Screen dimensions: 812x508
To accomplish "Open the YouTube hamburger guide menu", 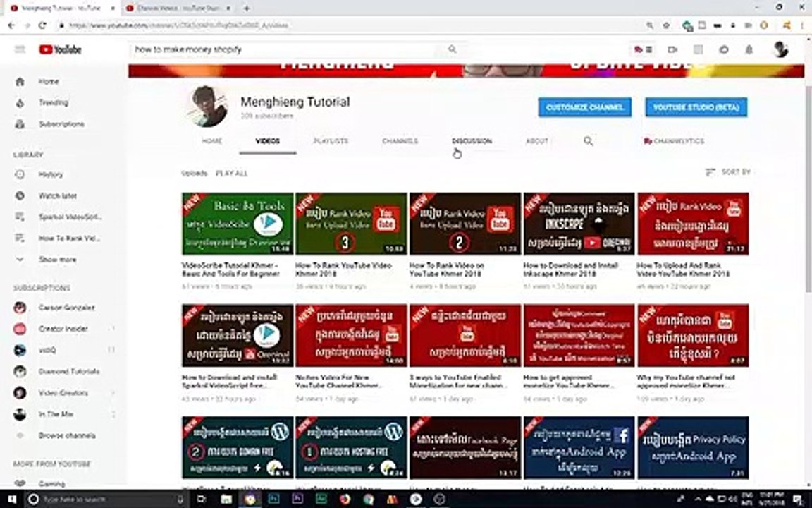I will [20, 50].
